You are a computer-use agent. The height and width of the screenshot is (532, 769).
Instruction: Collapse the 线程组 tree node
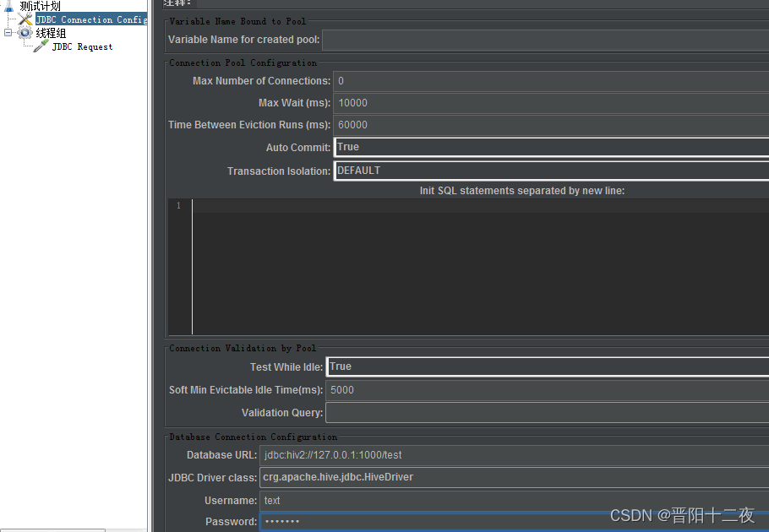8,33
